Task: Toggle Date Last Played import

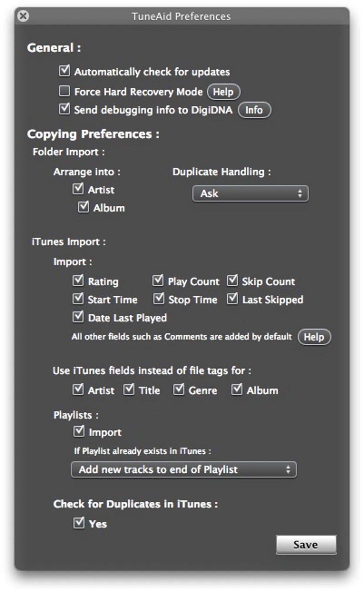Action: coord(78,317)
